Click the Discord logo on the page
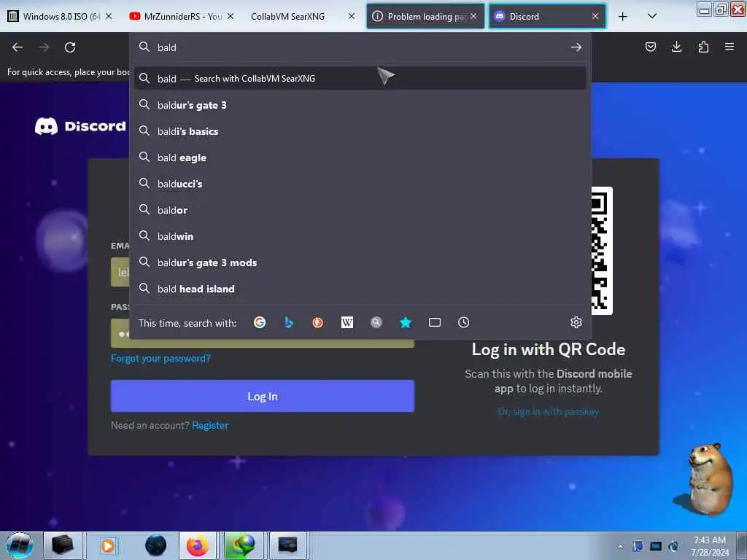This screenshot has height=560, width=747. pyautogui.click(x=80, y=126)
